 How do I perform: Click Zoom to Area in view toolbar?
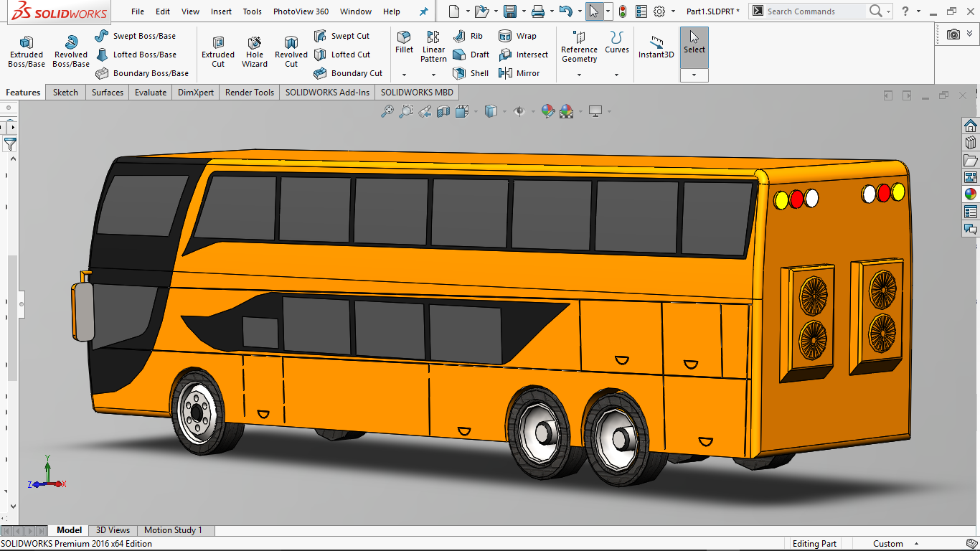406,111
